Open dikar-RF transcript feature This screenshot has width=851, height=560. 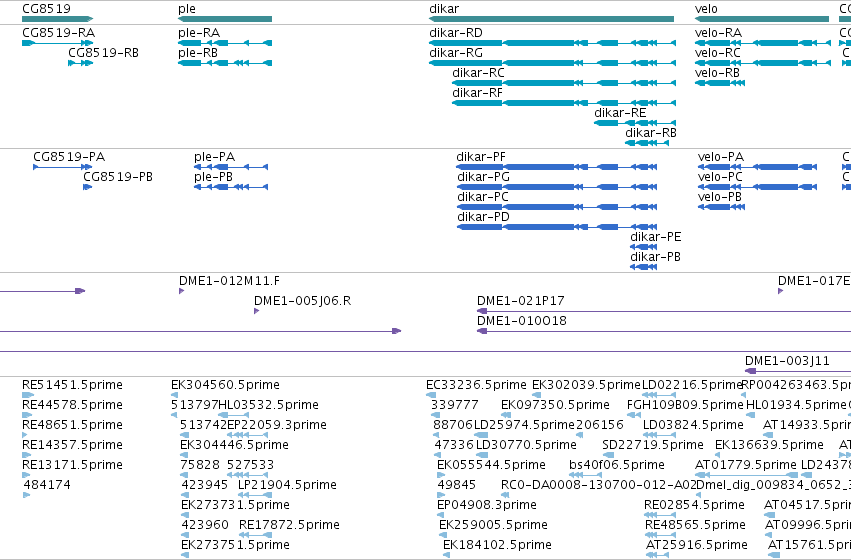click(564, 103)
